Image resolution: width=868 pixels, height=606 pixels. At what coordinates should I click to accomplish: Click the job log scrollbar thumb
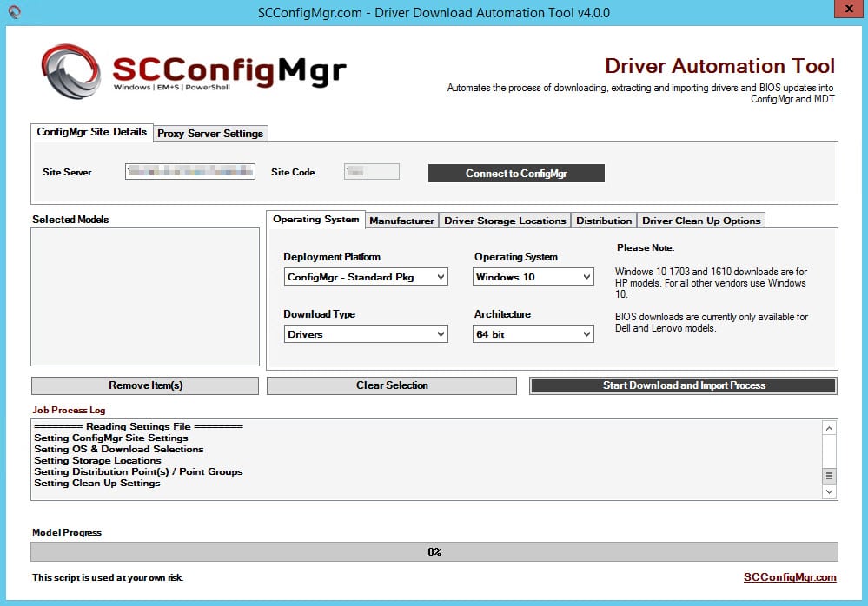click(829, 476)
